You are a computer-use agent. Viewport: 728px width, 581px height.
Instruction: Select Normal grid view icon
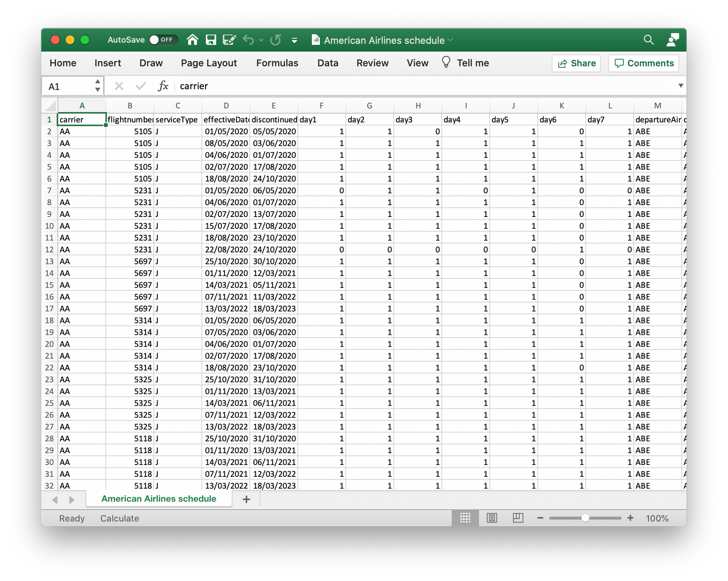pyautogui.click(x=465, y=518)
